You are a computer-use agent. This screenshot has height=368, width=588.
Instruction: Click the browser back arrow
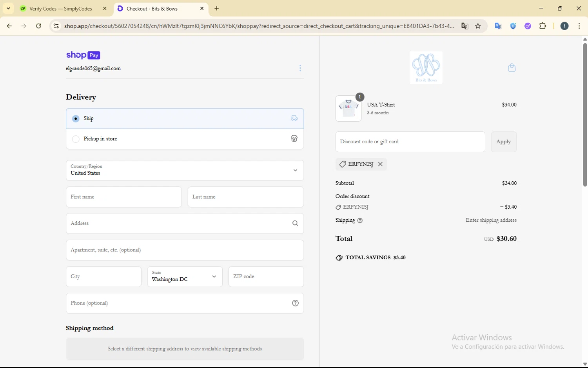tap(9, 26)
